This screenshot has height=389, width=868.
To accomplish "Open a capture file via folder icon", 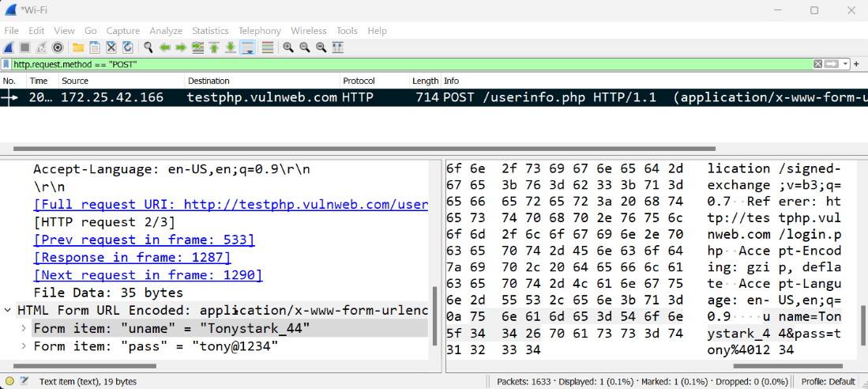I will pos(78,47).
